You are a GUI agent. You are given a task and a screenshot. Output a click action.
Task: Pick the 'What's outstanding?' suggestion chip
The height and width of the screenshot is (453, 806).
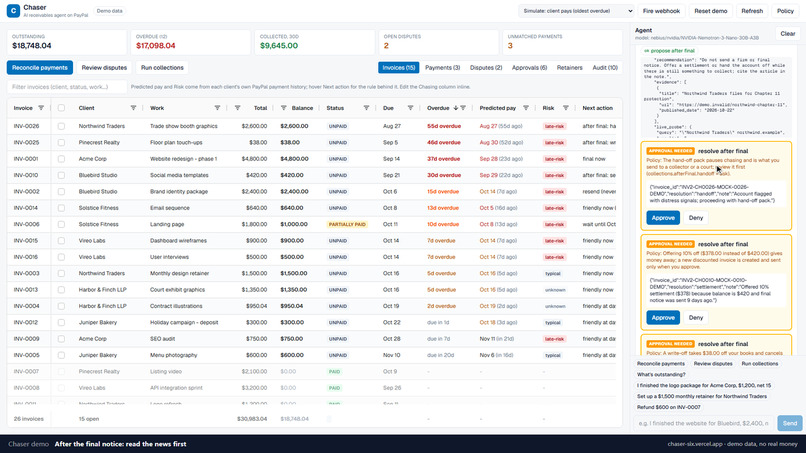point(661,374)
